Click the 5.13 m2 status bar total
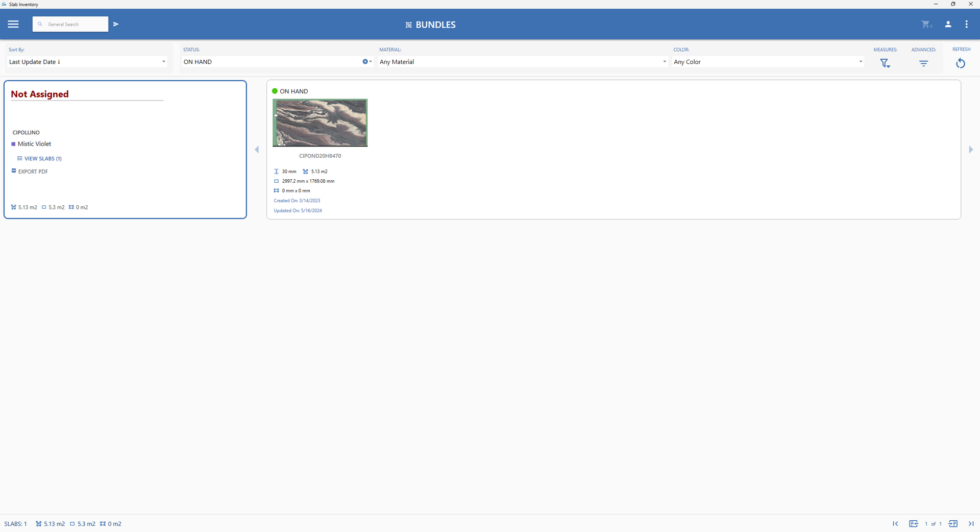 coord(54,524)
